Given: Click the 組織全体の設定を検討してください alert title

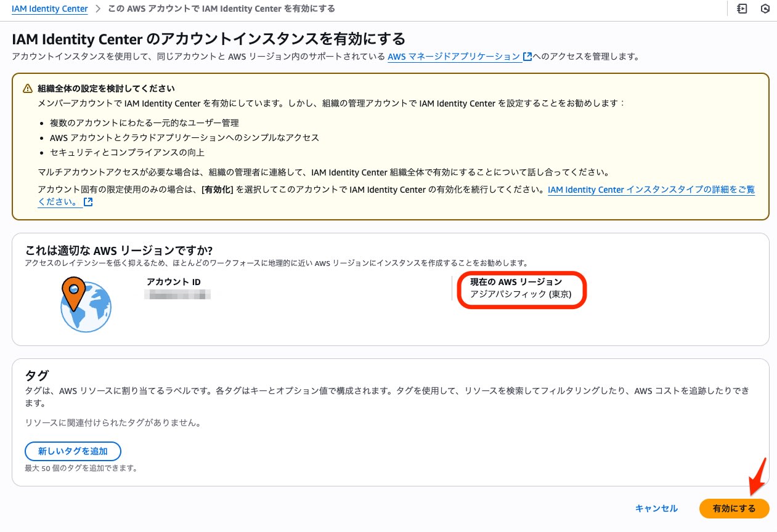Looking at the screenshot, I should [x=106, y=89].
